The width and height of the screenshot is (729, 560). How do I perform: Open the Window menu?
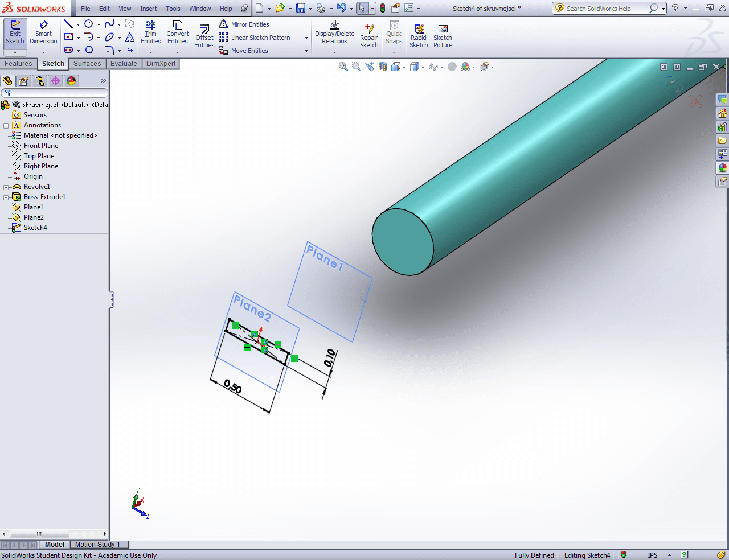(x=200, y=9)
